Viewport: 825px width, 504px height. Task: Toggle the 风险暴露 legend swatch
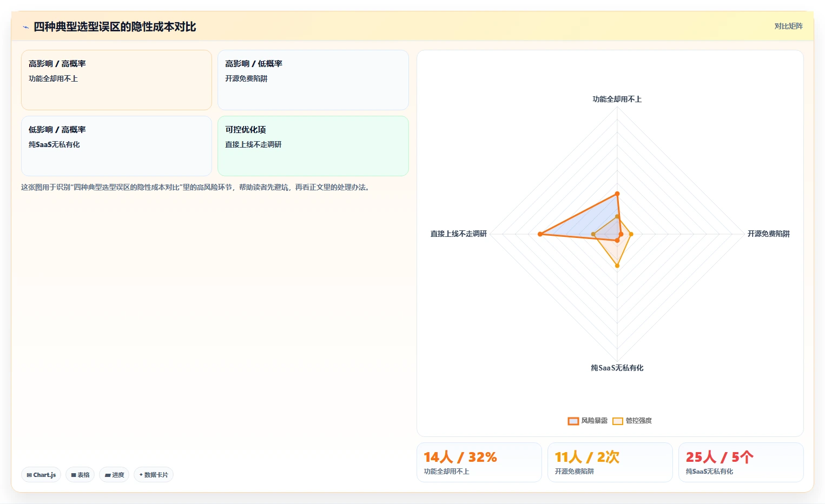(573, 421)
